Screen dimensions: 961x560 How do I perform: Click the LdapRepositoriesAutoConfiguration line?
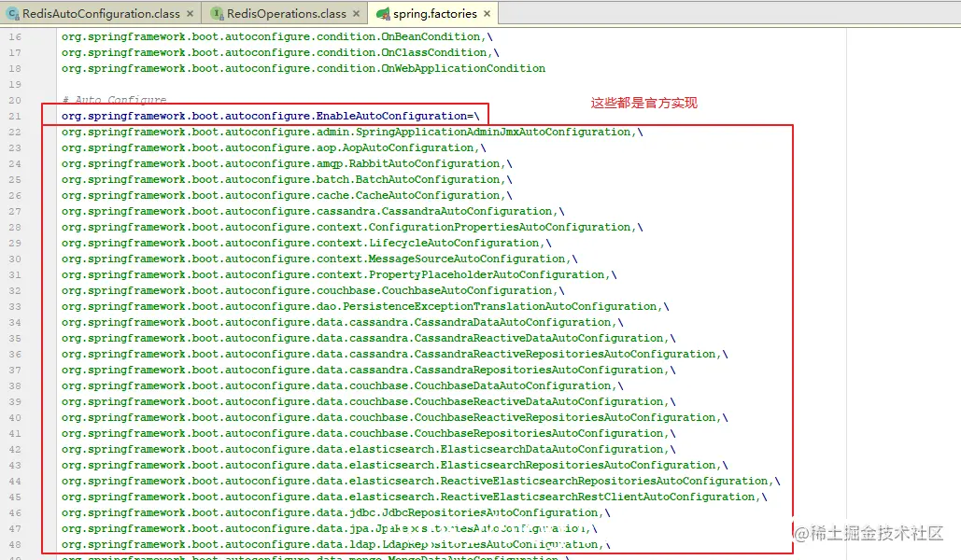pos(336,545)
